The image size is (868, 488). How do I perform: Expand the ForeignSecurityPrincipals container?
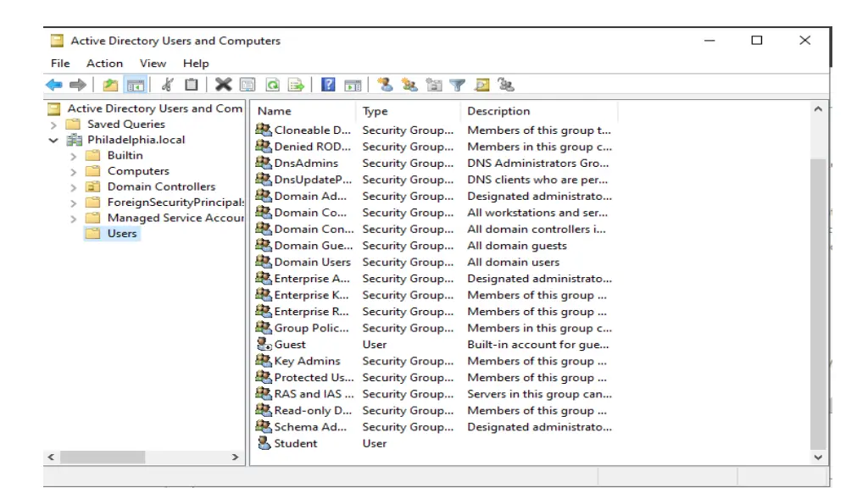tap(74, 203)
